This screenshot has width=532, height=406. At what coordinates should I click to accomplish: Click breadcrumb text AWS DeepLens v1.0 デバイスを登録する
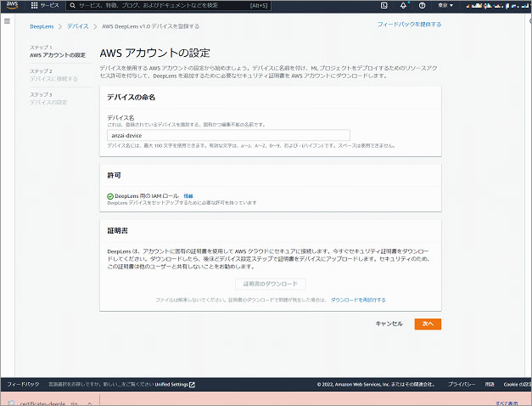pos(151,26)
